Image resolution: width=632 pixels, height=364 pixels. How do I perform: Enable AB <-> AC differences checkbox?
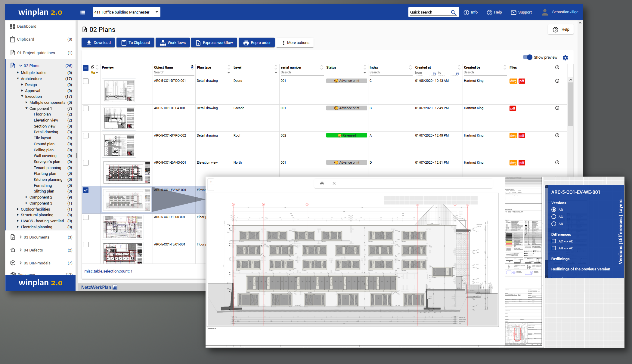click(x=553, y=248)
